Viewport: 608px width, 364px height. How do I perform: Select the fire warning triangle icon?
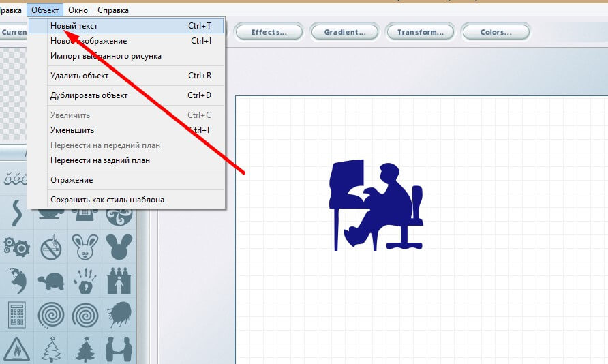(x=16, y=349)
